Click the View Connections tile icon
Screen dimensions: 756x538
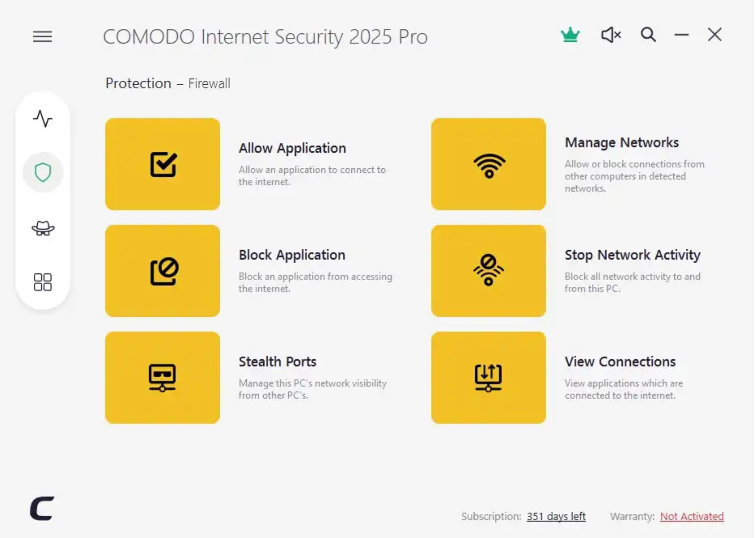click(x=488, y=378)
